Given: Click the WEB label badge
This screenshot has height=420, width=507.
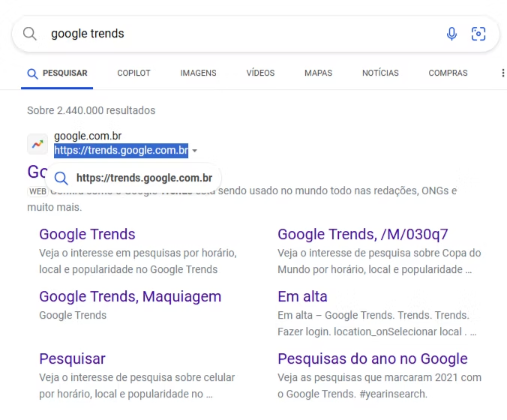Looking at the screenshot, I should (x=37, y=192).
